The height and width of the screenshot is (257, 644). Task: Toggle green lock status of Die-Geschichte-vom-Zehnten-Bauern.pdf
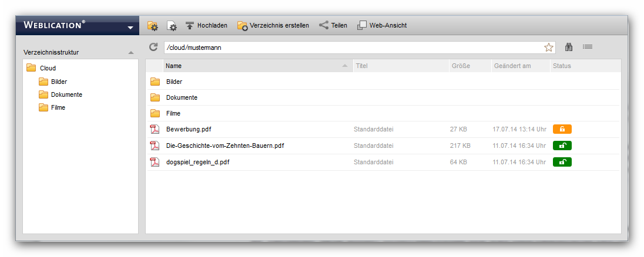pyautogui.click(x=562, y=146)
